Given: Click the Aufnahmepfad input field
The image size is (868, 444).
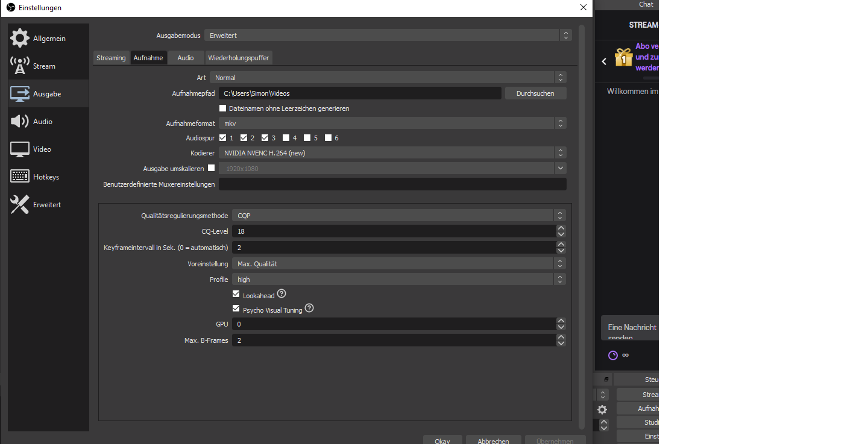Looking at the screenshot, I should click(x=360, y=93).
